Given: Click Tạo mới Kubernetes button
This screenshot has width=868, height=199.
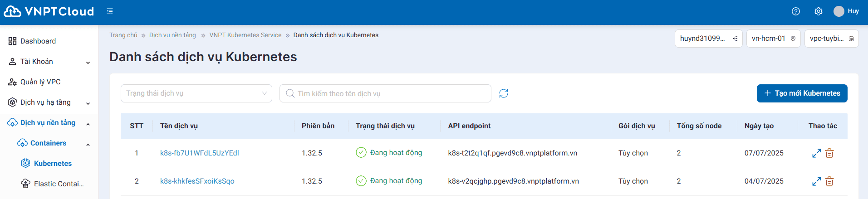Looking at the screenshot, I should [x=802, y=93].
